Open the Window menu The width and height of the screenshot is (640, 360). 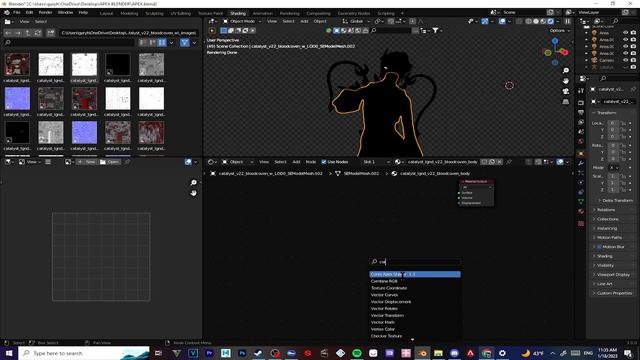[65, 13]
